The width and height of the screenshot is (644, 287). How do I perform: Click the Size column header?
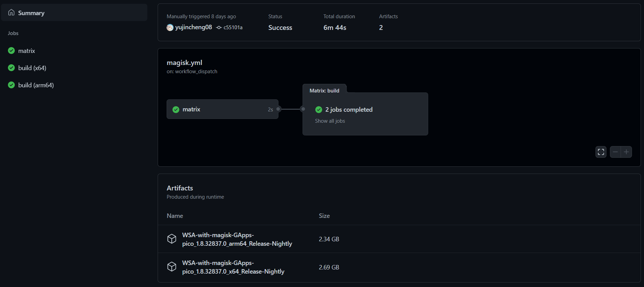click(x=324, y=216)
